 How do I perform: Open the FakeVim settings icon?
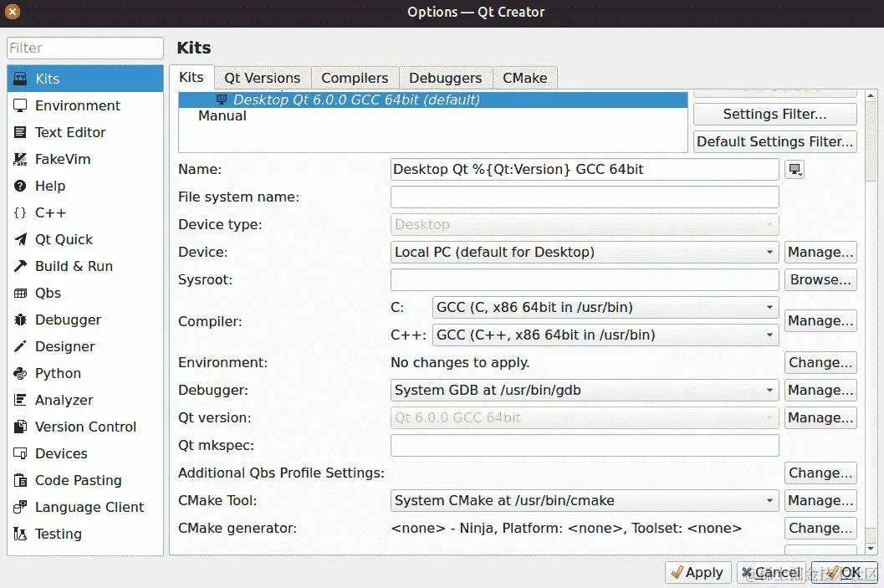(x=20, y=159)
